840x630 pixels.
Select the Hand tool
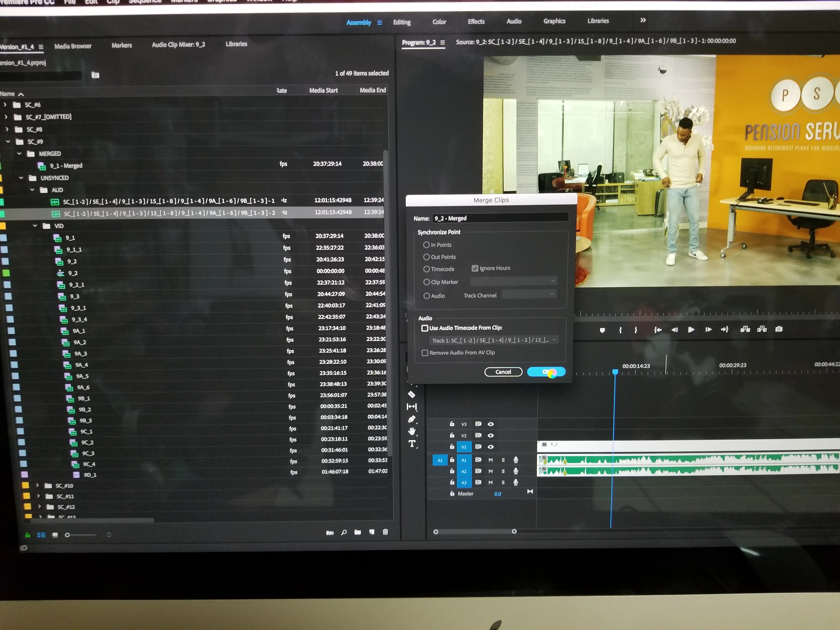(x=412, y=431)
